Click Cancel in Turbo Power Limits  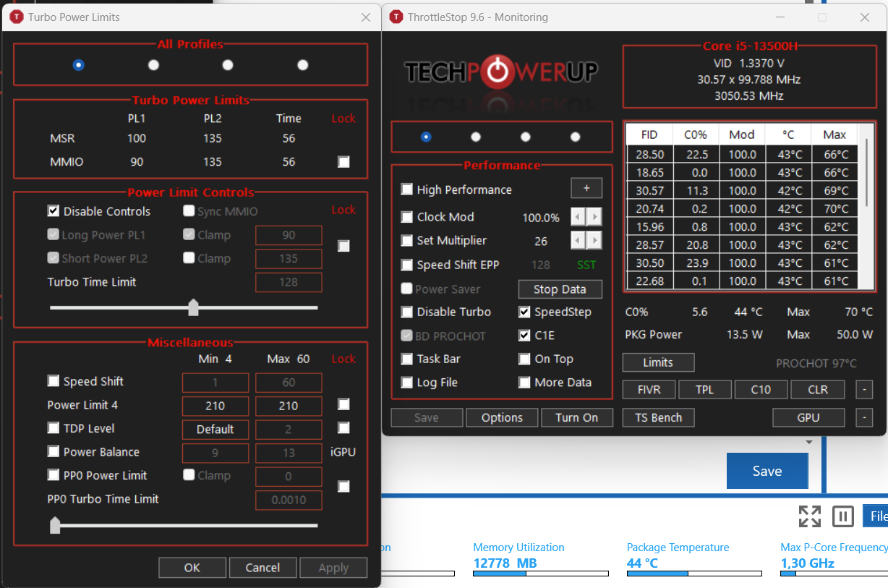tap(262, 568)
